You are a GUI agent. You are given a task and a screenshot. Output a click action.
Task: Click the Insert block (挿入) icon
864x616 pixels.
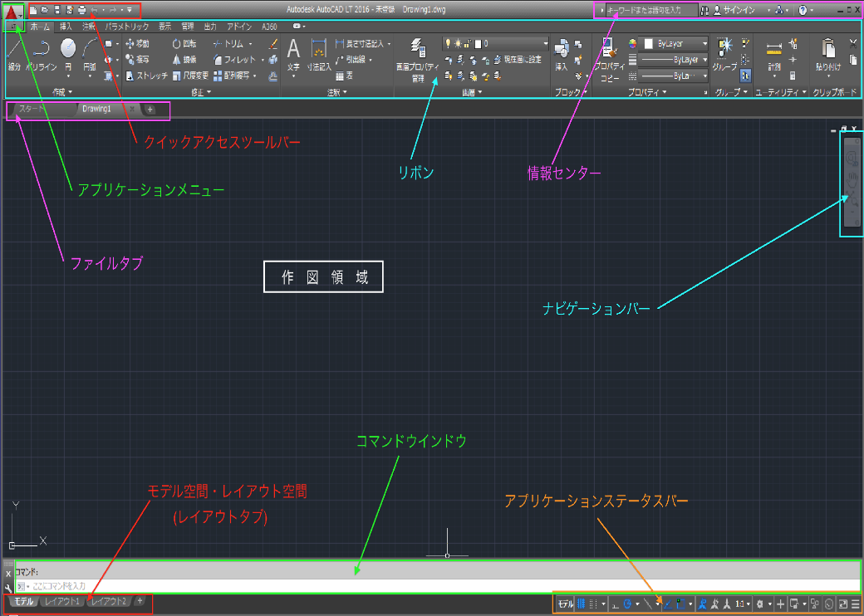pos(562,55)
